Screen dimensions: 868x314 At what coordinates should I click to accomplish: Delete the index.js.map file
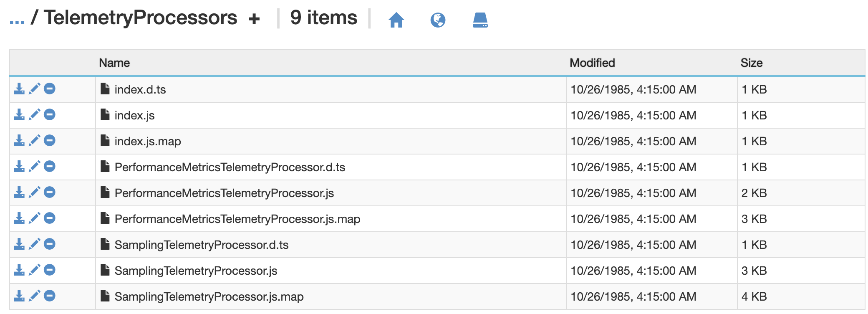pyautogui.click(x=49, y=141)
